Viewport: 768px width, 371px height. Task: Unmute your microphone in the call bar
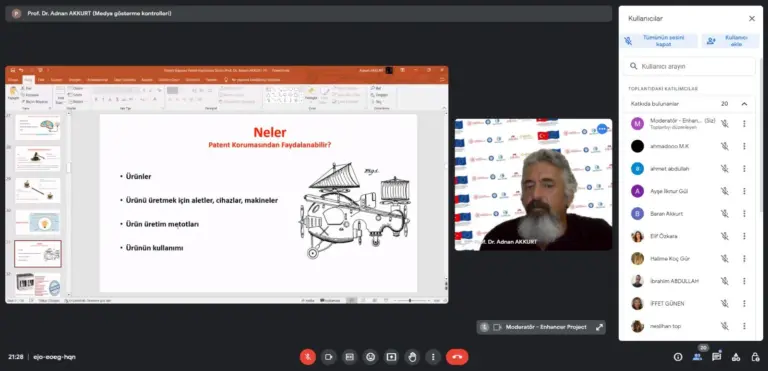(x=308, y=357)
